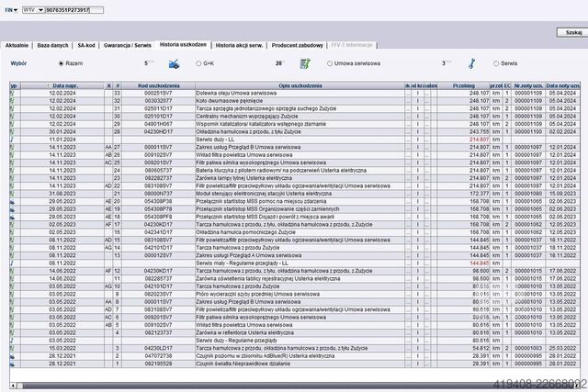Click wrench icon of Serwis mały row
The width and height of the screenshot is (588, 392).
[x=12, y=263]
